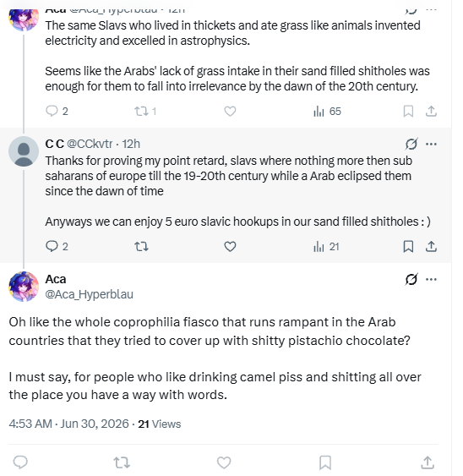Open CC's default profile avatar
The height and width of the screenshot is (476, 463).
[24, 151]
